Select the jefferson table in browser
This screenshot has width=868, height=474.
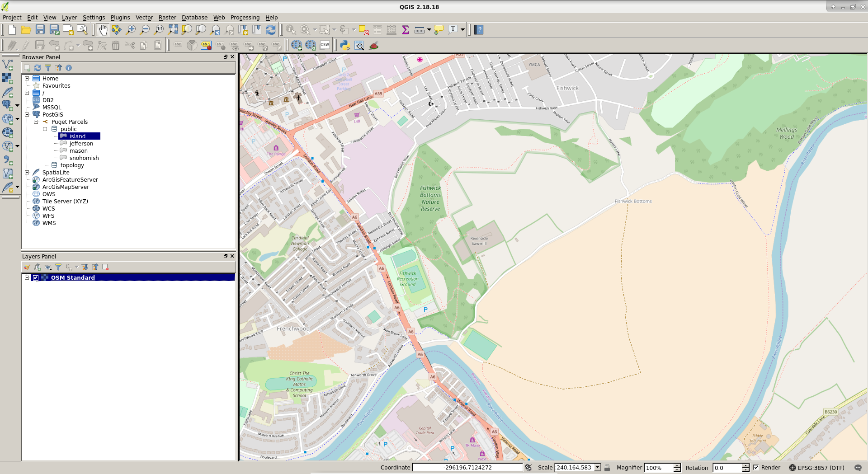(x=81, y=144)
